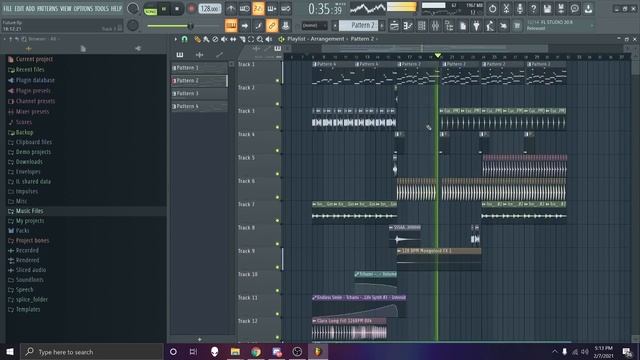Click the Pause playback button
Viewport: 640px width, 360px height.
(x=164, y=9)
